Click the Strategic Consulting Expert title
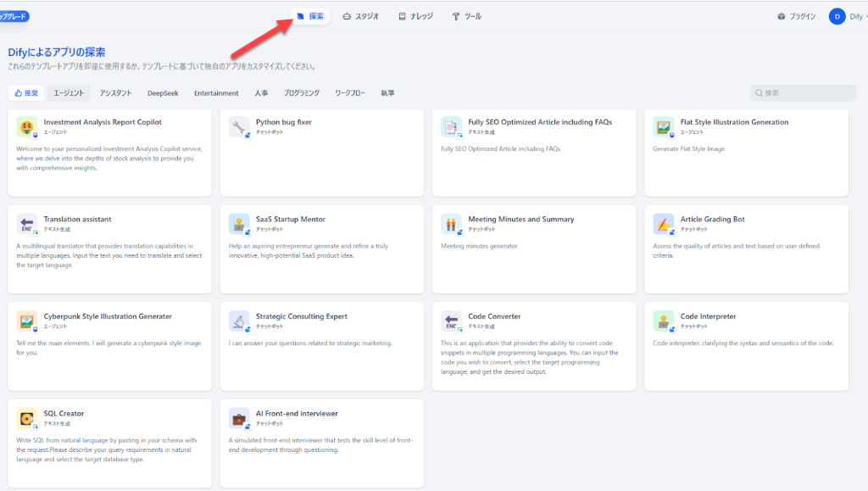The width and height of the screenshot is (868, 491). tap(302, 316)
